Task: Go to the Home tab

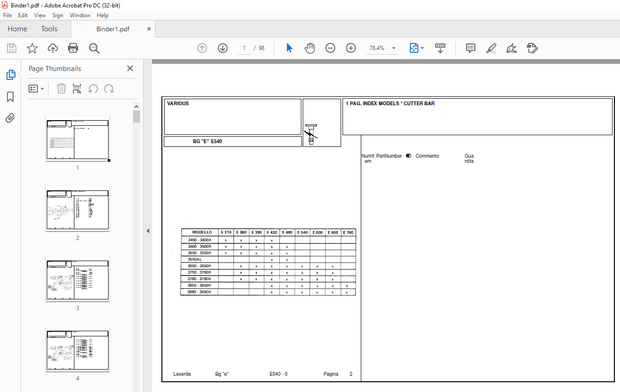Action: point(17,29)
